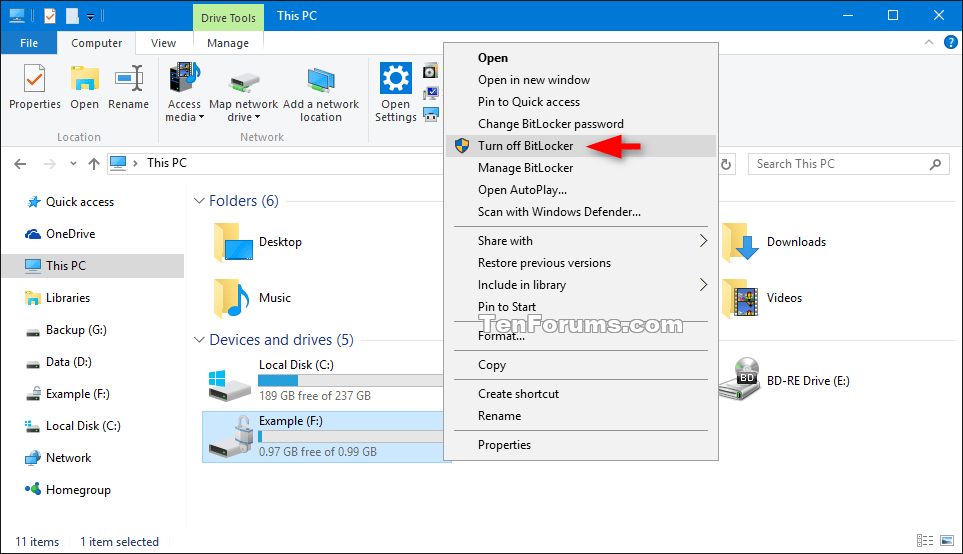Expand the Include in library submenu
963x554 pixels.
point(581,285)
